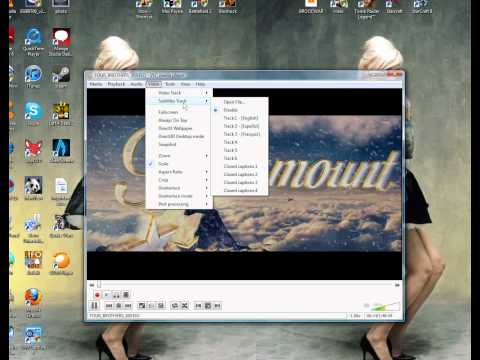The height and width of the screenshot is (360, 480).
Task: Pause the video playback
Action: click(x=94, y=306)
